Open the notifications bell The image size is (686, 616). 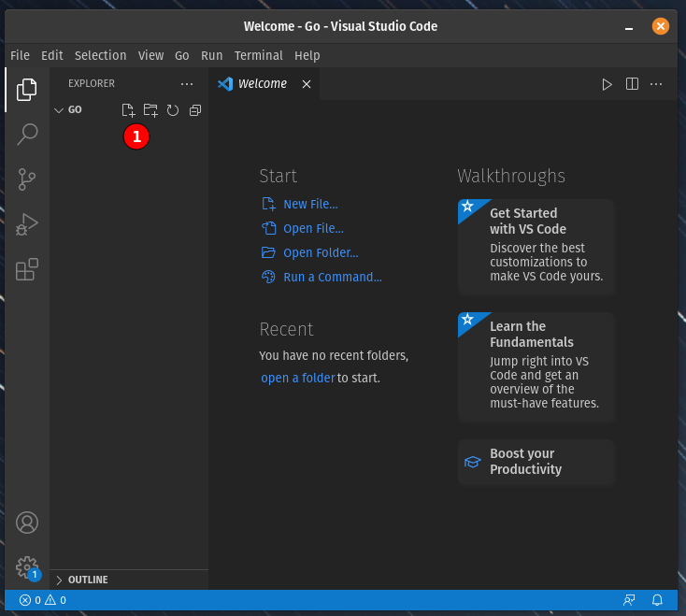point(657,600)
